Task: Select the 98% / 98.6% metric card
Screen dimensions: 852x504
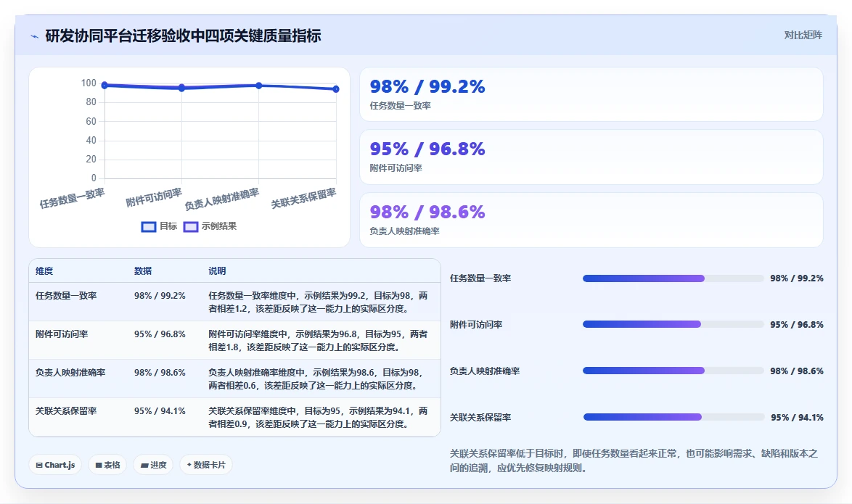Action: click(x=591, y=220)
